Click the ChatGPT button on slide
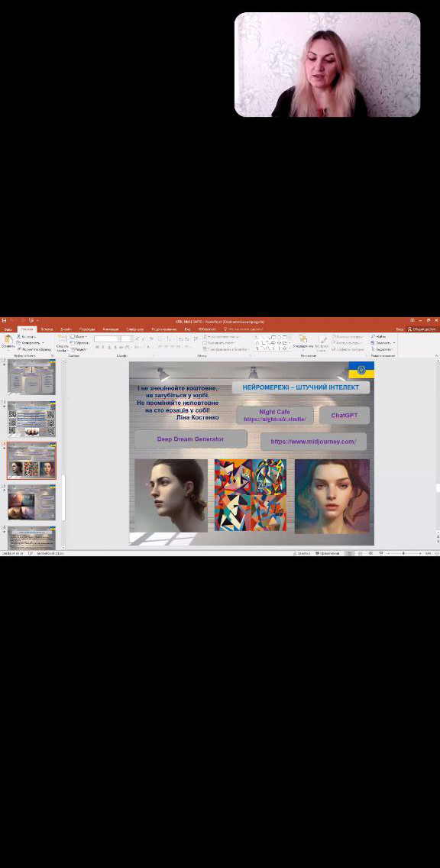This screenshot has height=868, width=440. [x=345, y=415]
